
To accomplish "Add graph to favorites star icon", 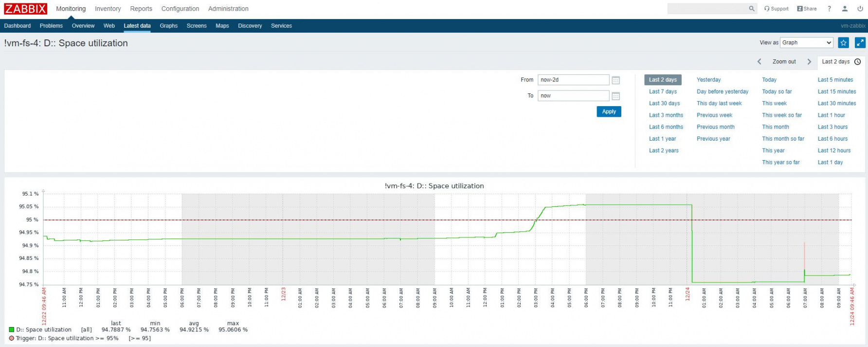I will tap(844, 43).
